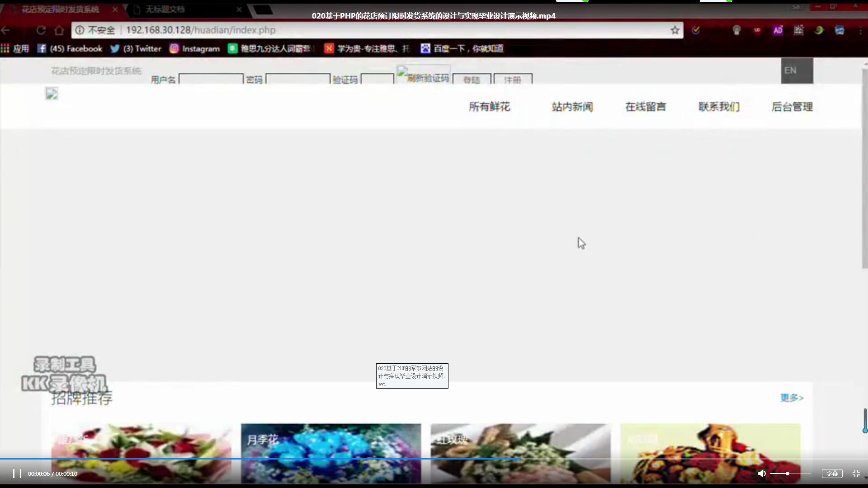Click the 验证码 input field
This screenshot has height=488, width=868.
coord(377,79)
